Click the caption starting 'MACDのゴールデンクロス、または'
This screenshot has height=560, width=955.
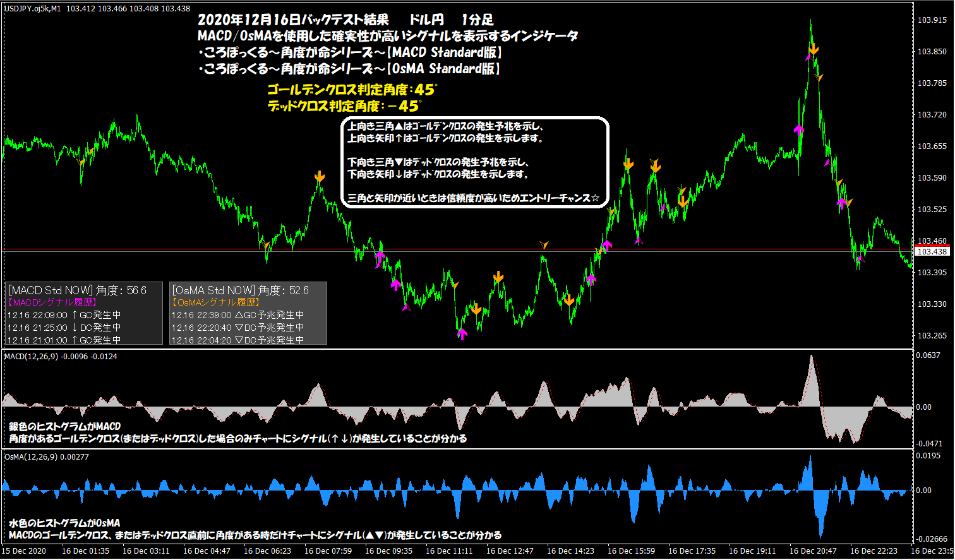[255, 535]
